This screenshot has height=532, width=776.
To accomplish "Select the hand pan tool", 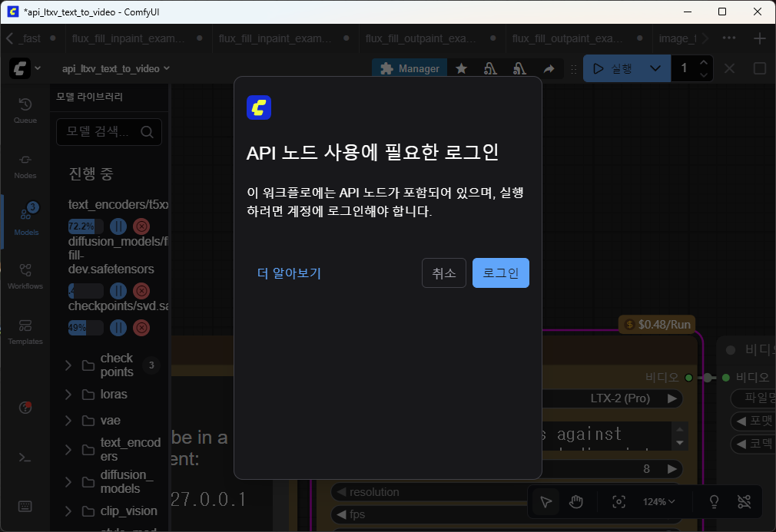I will click(x=576, y=501).
